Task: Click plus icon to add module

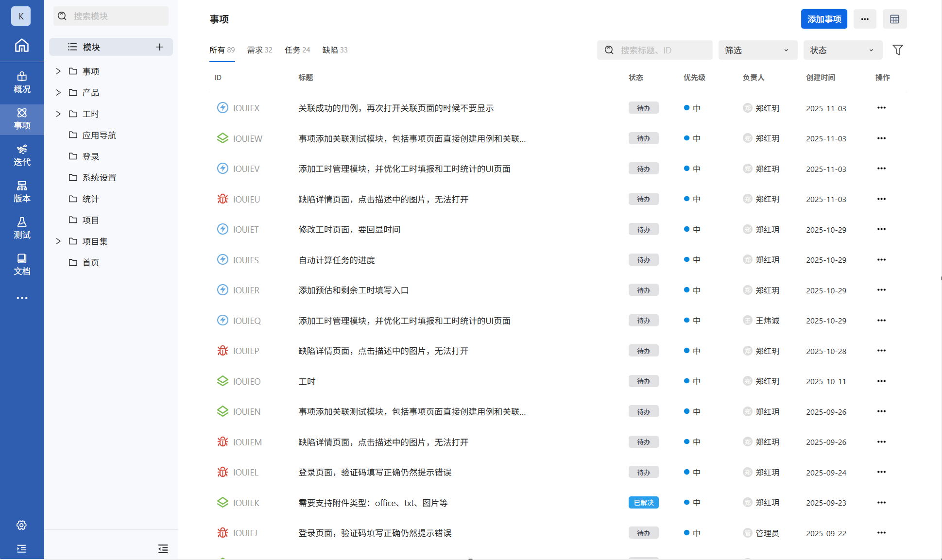Action: 159,47
